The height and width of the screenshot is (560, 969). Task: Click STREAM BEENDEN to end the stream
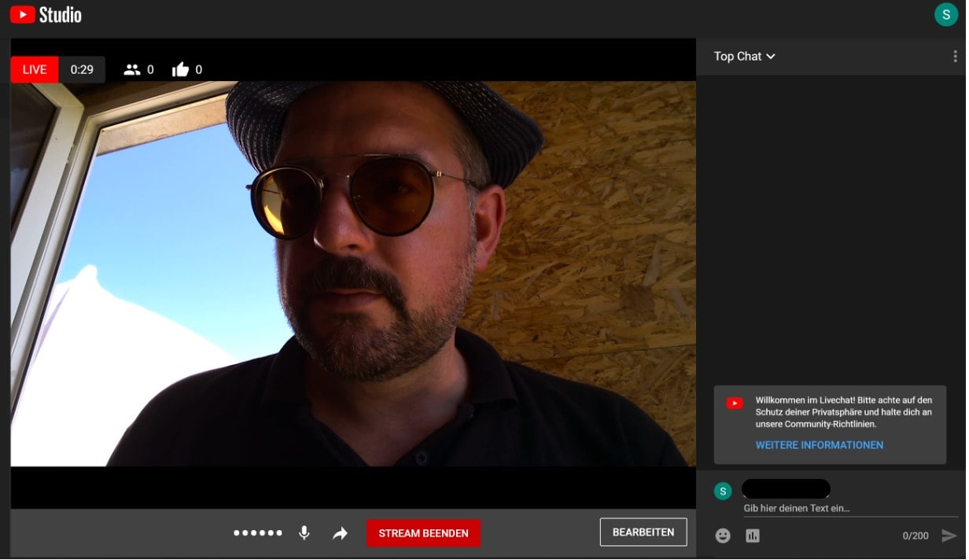pyautogui.click(x=423, y=532)
